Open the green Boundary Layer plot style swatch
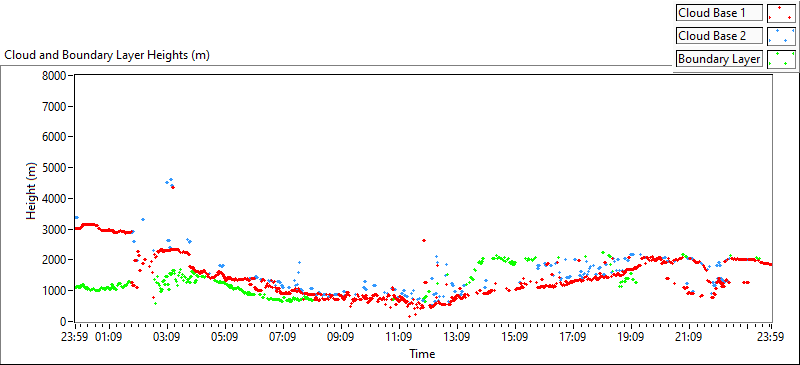The width and height of the screenshot is (800, 365). 781,59
